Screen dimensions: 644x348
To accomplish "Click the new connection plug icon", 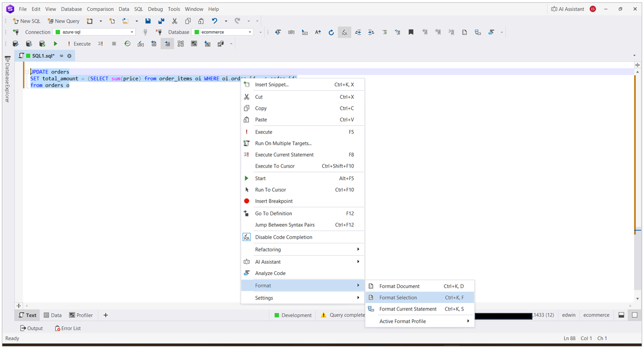I will click(x=16, y=32).
